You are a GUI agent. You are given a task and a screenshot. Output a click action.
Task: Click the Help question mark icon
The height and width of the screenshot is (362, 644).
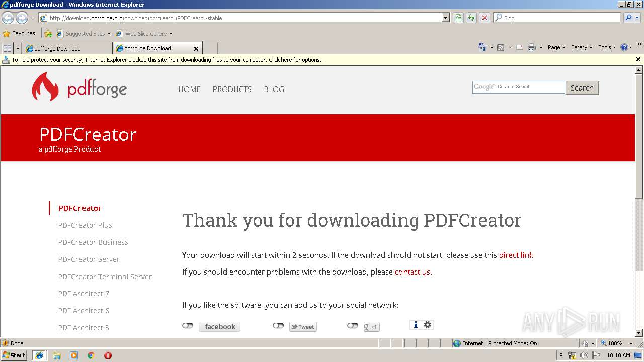tap(624, 47)
